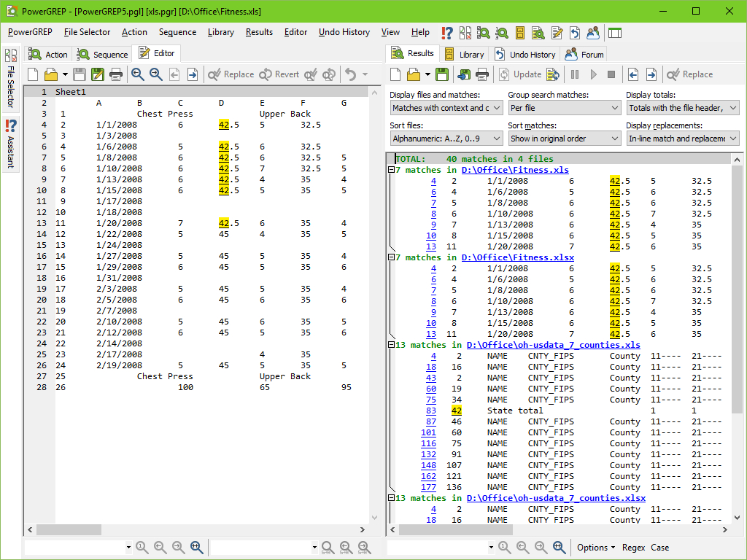Open the Sequence menu
This screenshot has width=747, height=560.
coord(177,32)
